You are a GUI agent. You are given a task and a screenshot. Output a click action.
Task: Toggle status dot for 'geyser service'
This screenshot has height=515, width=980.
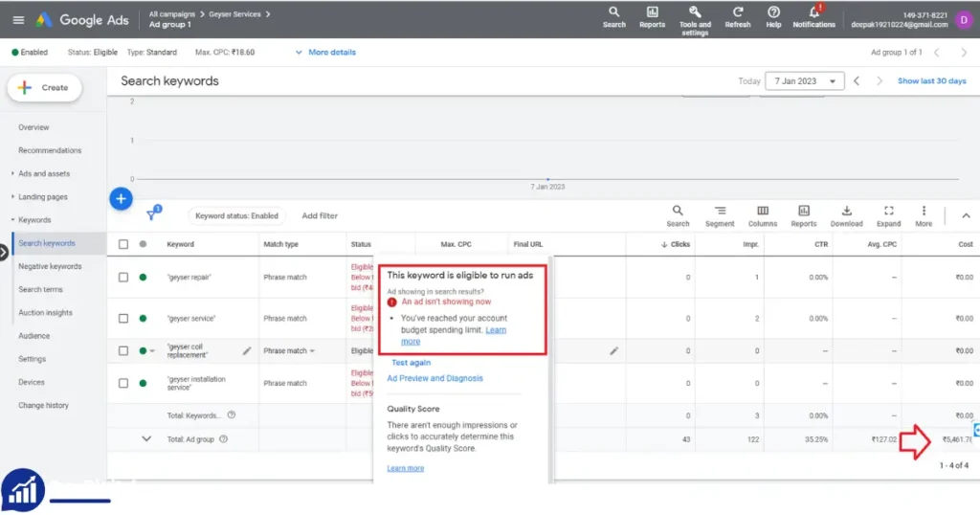tap(144, 318)
